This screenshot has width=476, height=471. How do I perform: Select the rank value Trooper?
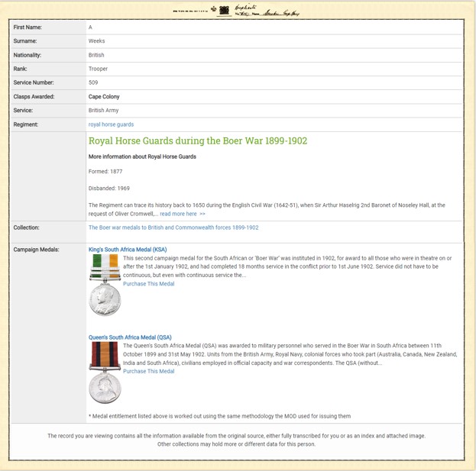[x=98, y=69]
